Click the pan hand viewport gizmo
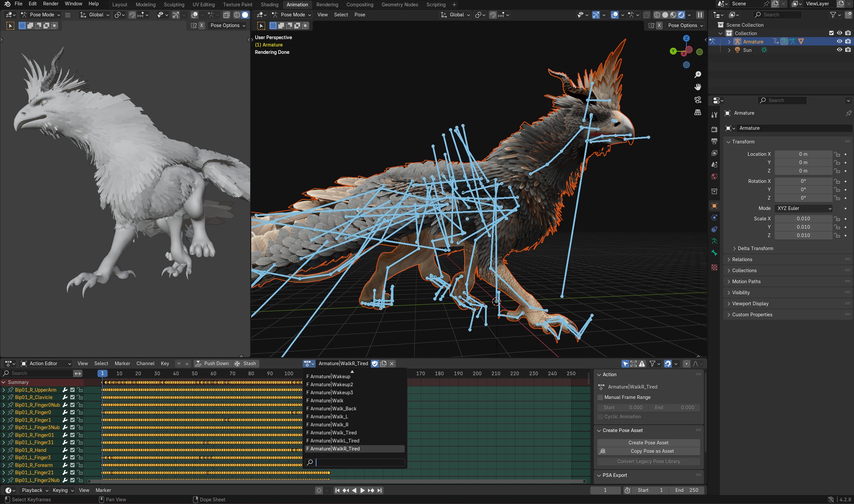This screenshot has height=504, width=854. tap(697, 87)
